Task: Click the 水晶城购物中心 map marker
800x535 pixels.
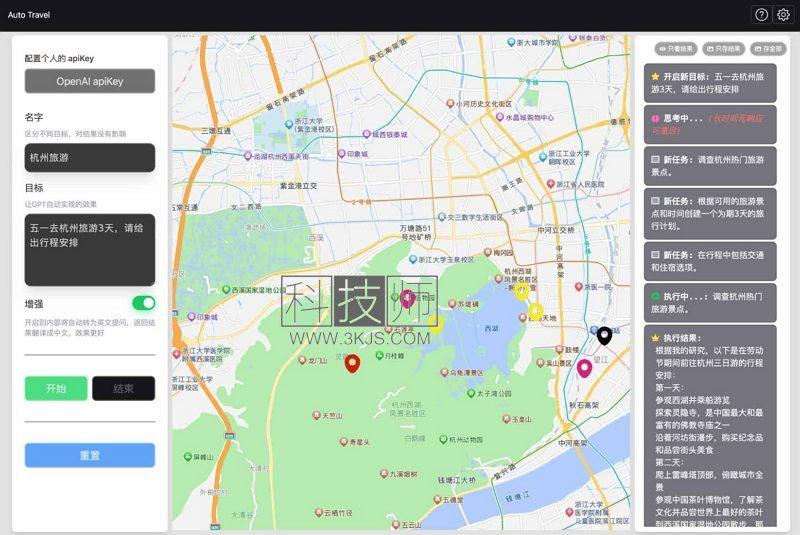Action: (x=500, y=117)
